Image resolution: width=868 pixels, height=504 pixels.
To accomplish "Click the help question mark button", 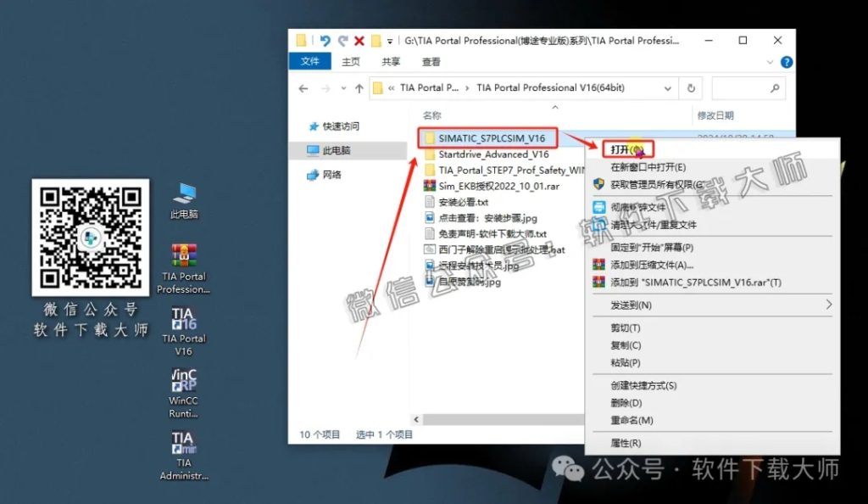I will click(x=787, y=61).
